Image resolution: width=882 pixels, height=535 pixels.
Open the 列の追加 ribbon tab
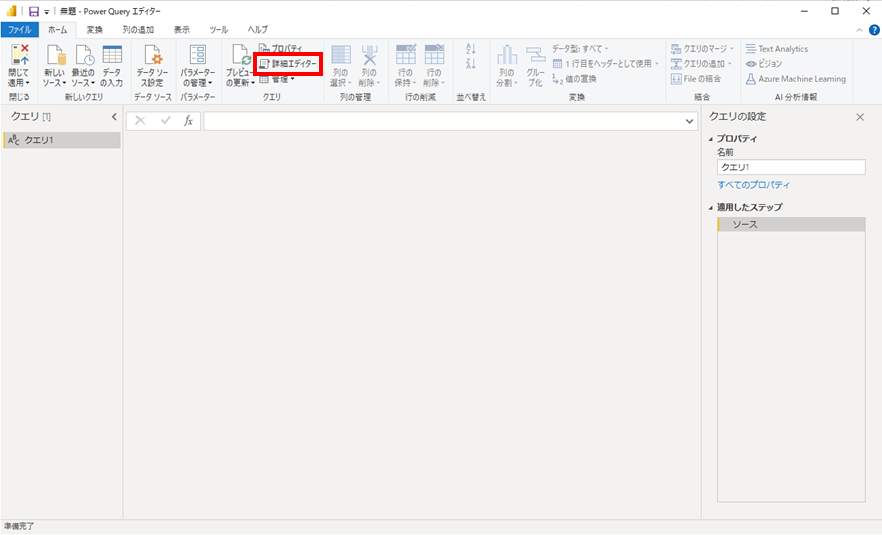pyautogui.click(x=138, y=30)
